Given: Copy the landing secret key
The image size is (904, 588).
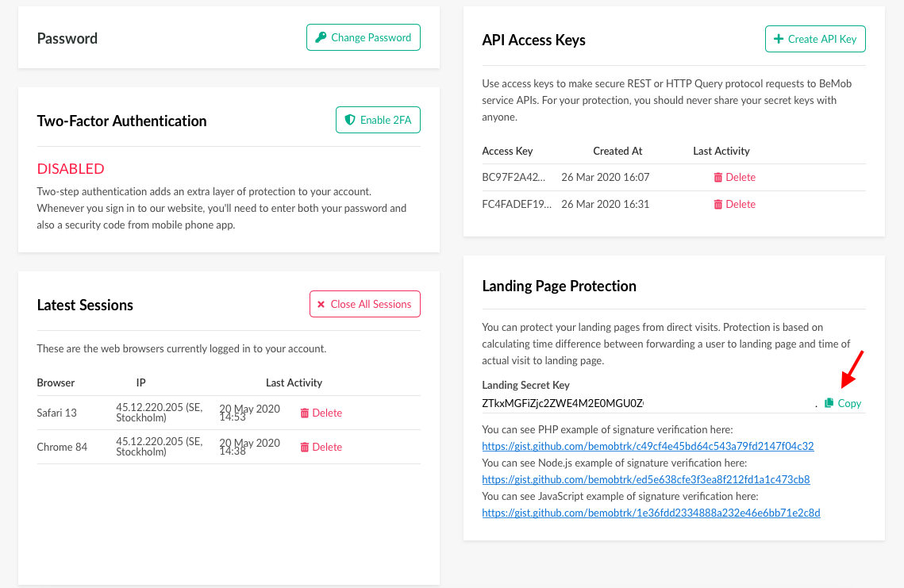Looking at the screenshot, I should coord(843,403).
